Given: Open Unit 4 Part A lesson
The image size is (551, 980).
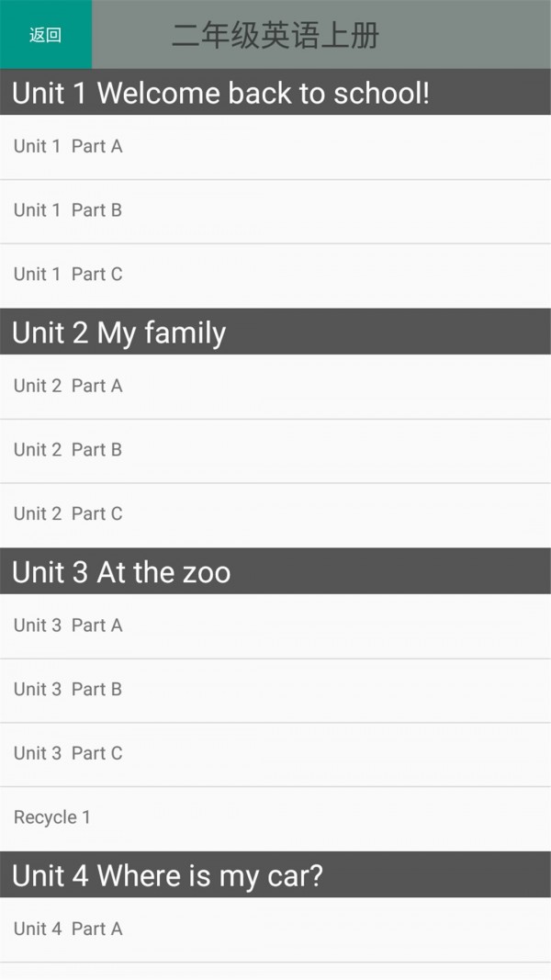Looking at the screenshot, I should coord(68,929).
